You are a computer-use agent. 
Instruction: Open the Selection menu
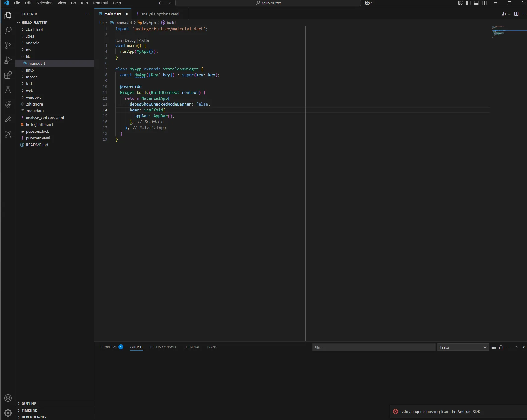[x=44, y=3]
